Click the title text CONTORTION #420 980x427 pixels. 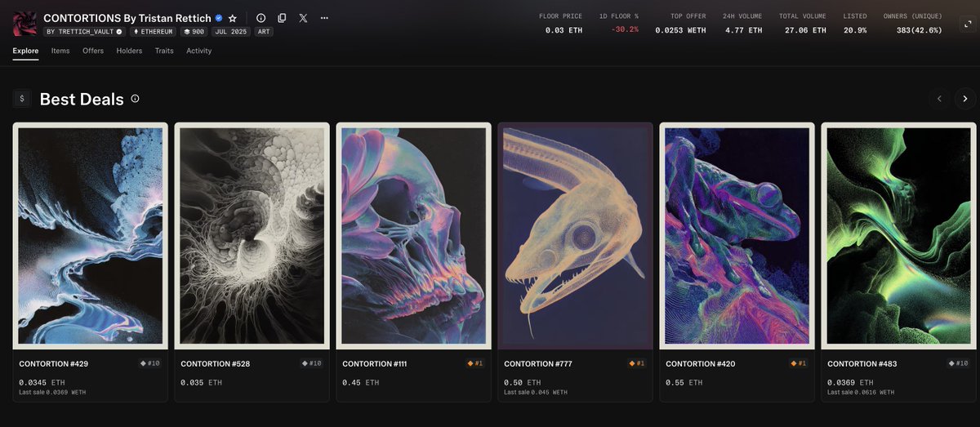tap(700, 363)
